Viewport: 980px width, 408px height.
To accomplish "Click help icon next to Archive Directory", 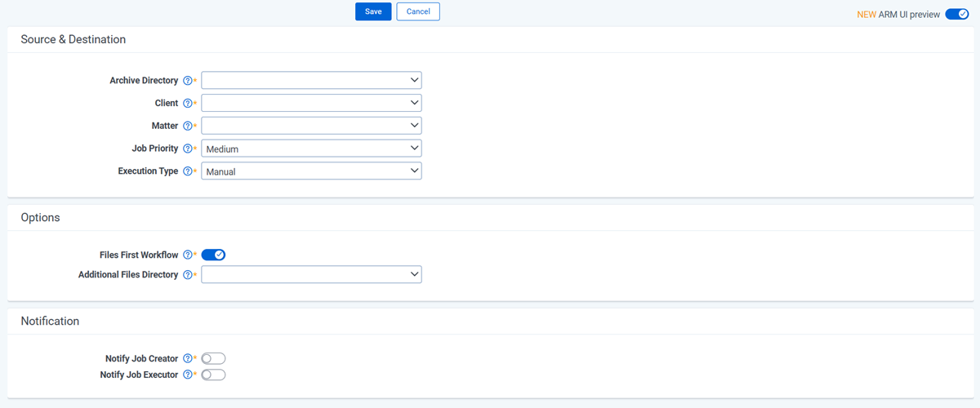I will tap(188, 81).
